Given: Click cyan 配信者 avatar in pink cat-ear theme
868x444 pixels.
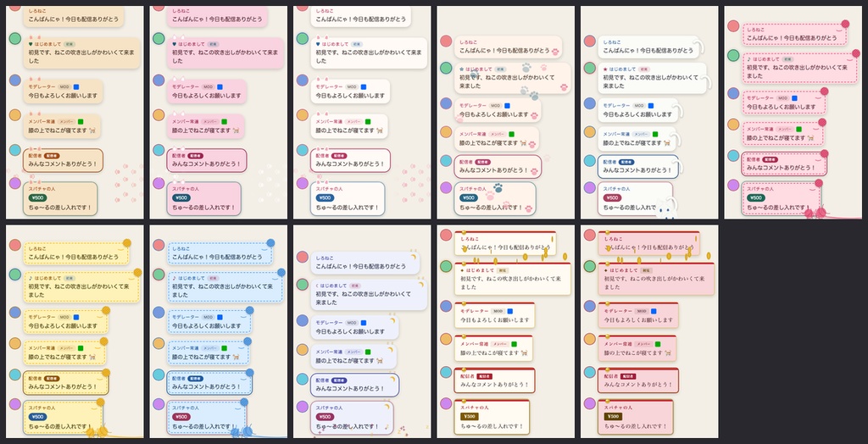Looking at the screenshot, I should tap(159, 149).
